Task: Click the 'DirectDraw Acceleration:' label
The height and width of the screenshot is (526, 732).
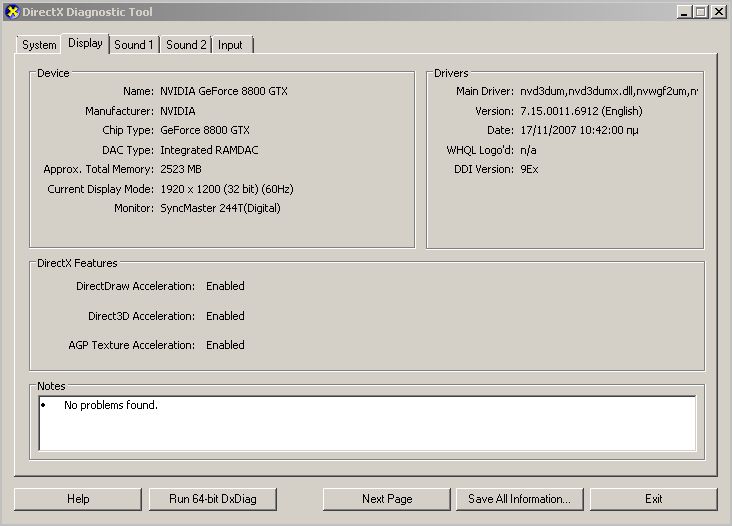Action: [x=135, y=286]
